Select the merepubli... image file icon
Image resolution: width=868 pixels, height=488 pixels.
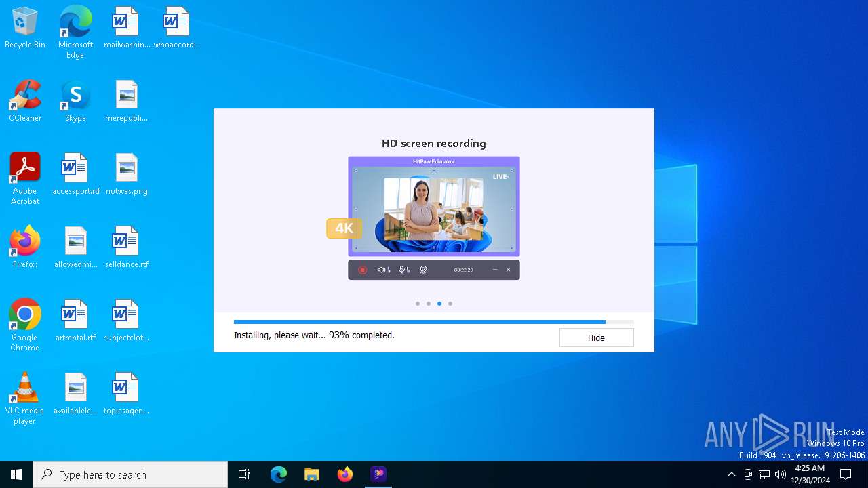(126, 101)
